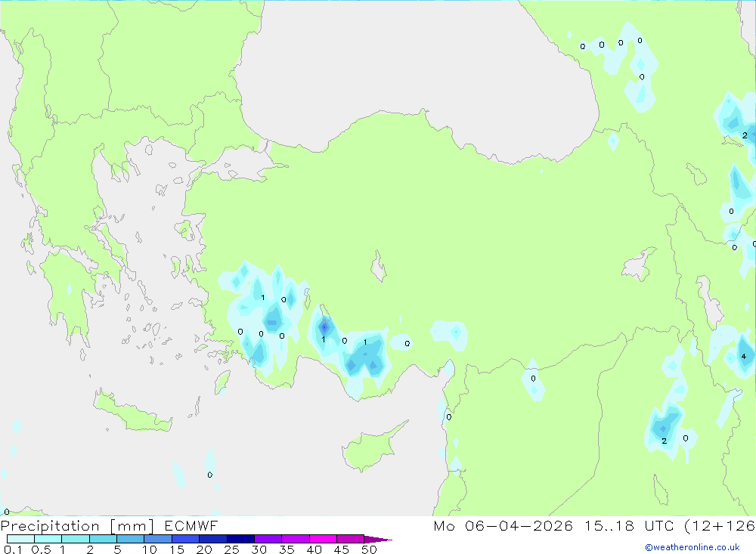Click the precipitation value 4 on the map
This screenshot has height=554, width=756.
pyautogui.click(x=743, y=356)
